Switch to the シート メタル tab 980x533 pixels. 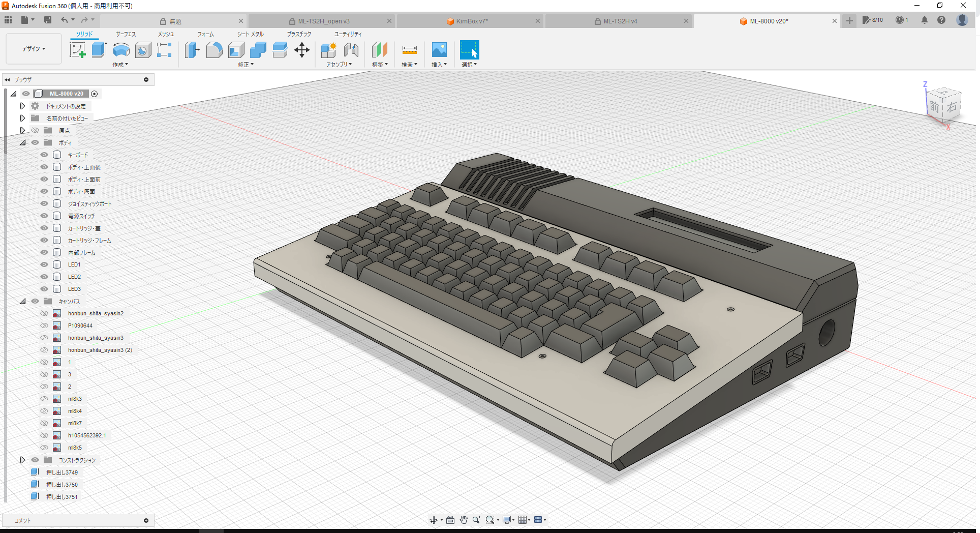pos(250,34)
